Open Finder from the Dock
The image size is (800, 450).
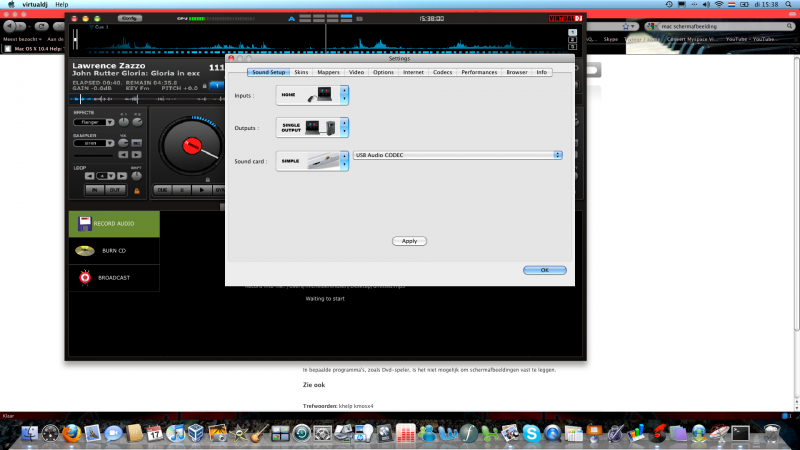click(x=29, y=434)
